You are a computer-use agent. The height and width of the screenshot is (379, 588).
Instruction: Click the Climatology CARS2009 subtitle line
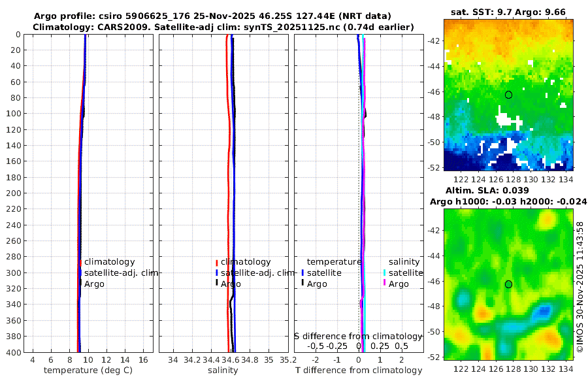223,27
